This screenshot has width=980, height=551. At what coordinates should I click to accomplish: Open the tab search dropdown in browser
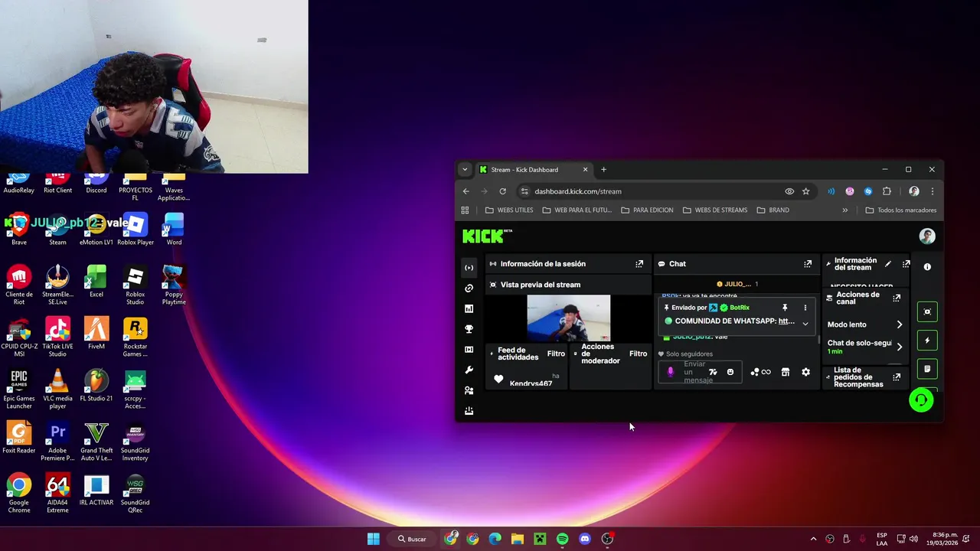click(465, 170)
